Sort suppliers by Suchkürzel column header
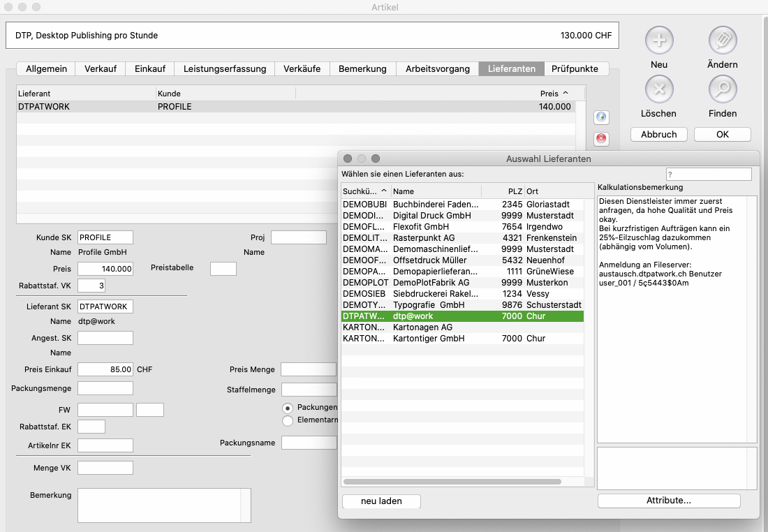Image resolution: width=768 pixels, height=532 pixels. pos(365,191)
